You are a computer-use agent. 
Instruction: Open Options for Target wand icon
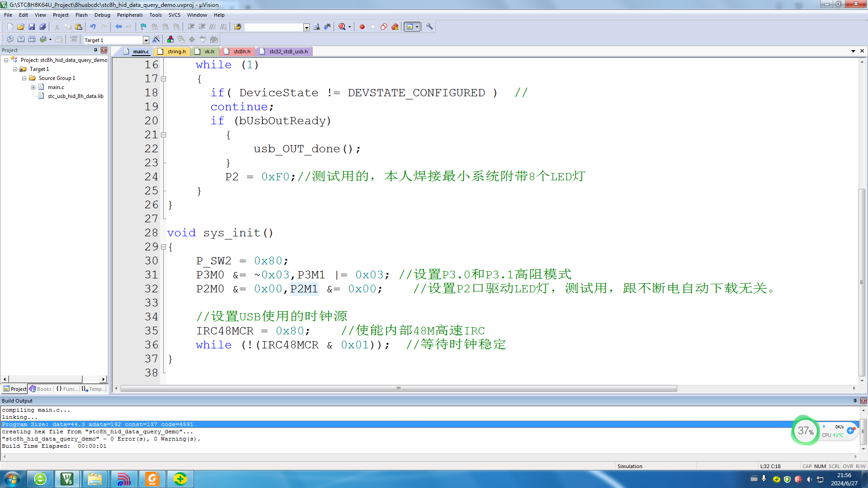coord(156,40)
